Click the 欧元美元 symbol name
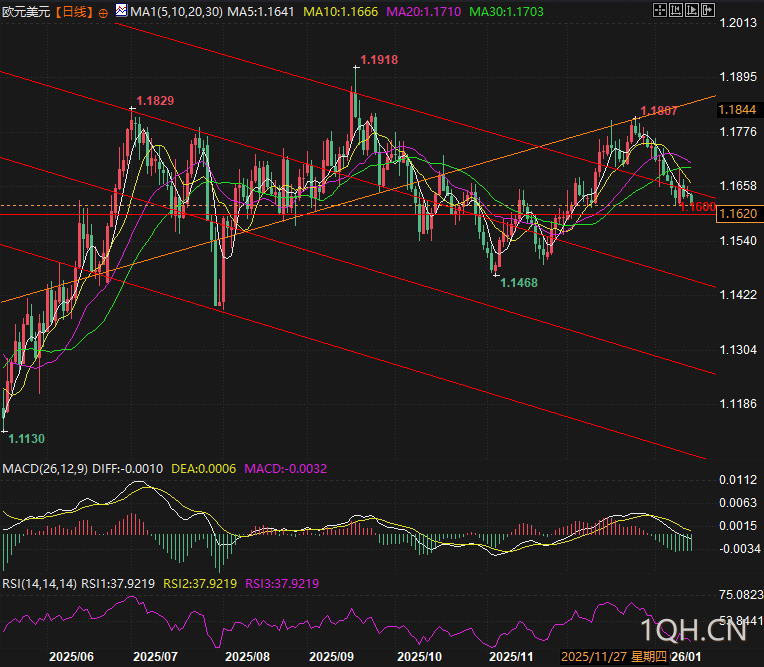 click(x=26, y=12)
